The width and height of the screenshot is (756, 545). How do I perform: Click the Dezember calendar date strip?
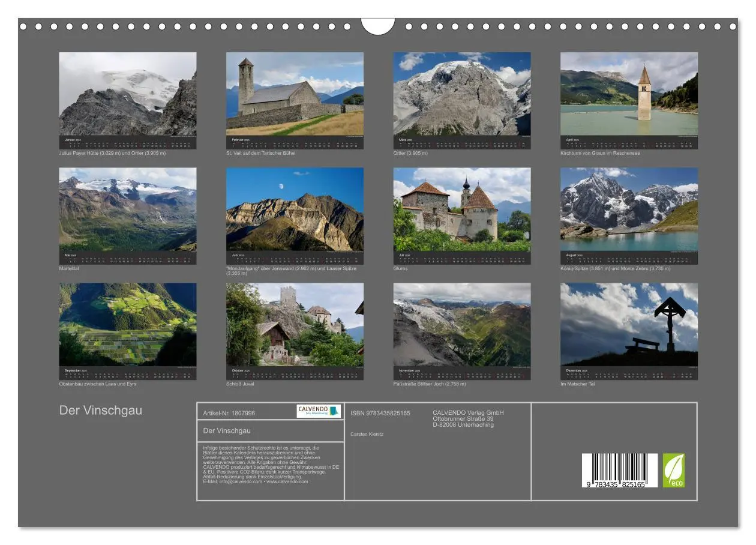629,373
